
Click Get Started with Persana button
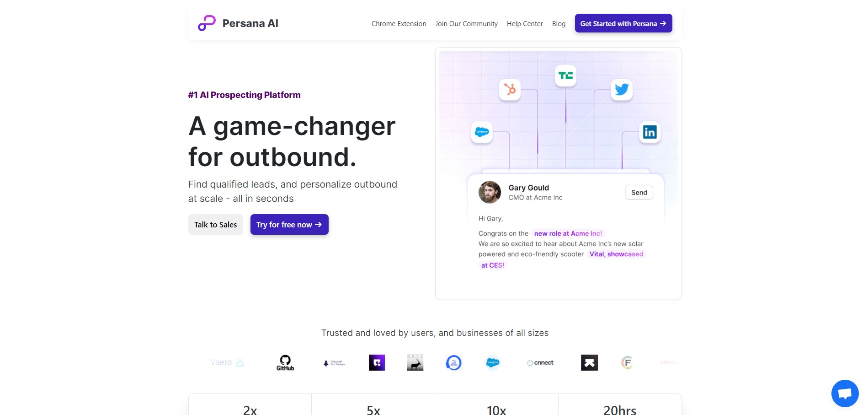coord(623,23)
